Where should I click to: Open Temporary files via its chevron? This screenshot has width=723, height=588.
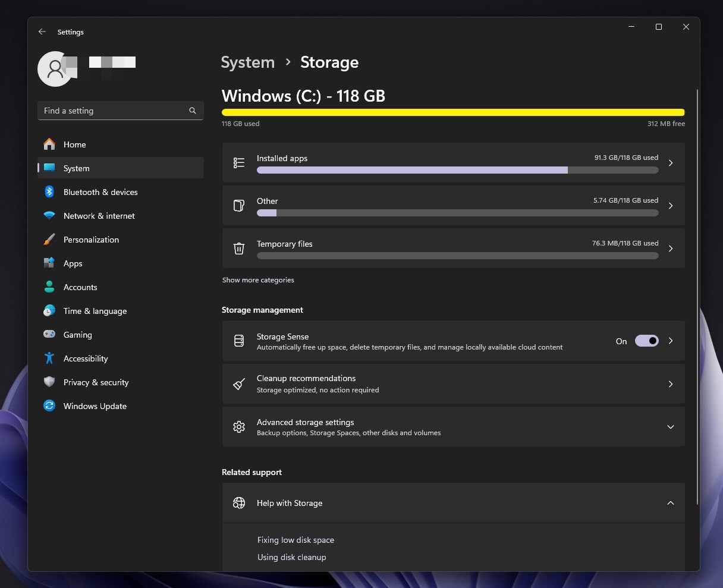(x=671, y=249)
